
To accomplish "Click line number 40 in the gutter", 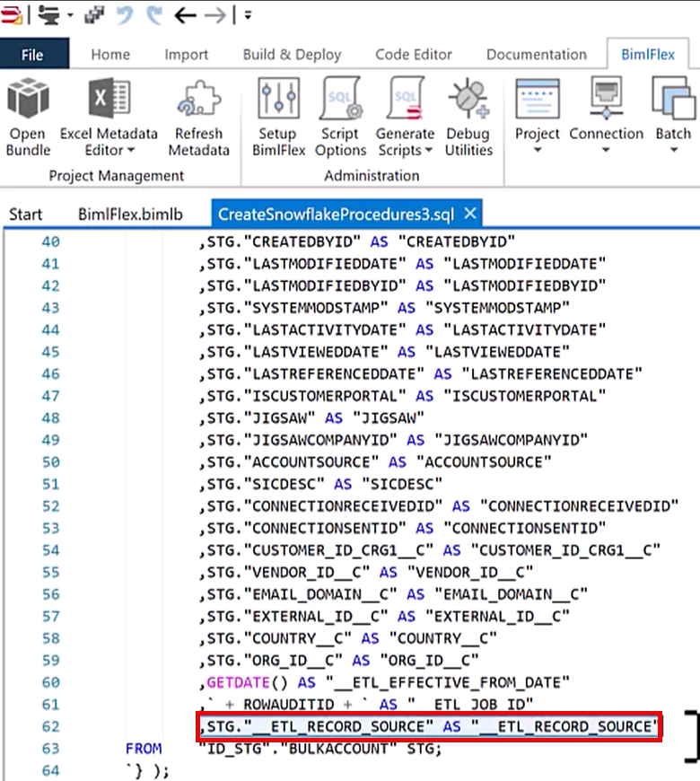I will pos(51,242).
